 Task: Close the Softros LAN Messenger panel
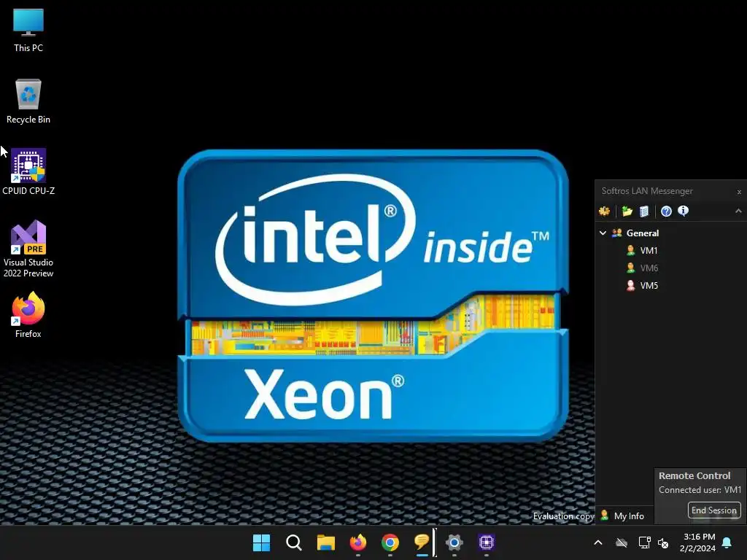point(739,192)
